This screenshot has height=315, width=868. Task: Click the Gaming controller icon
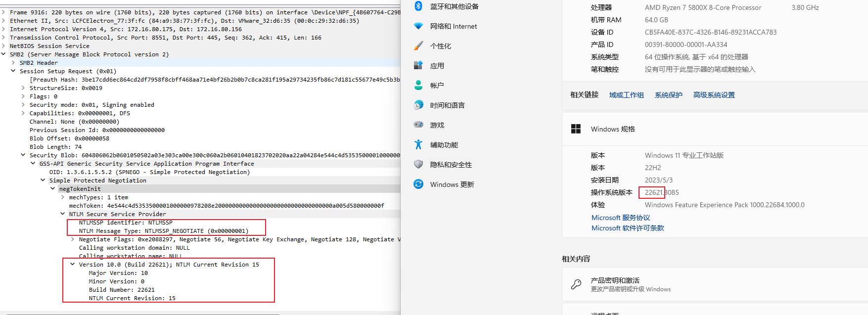pyautogui.click(x=418, y=125)
